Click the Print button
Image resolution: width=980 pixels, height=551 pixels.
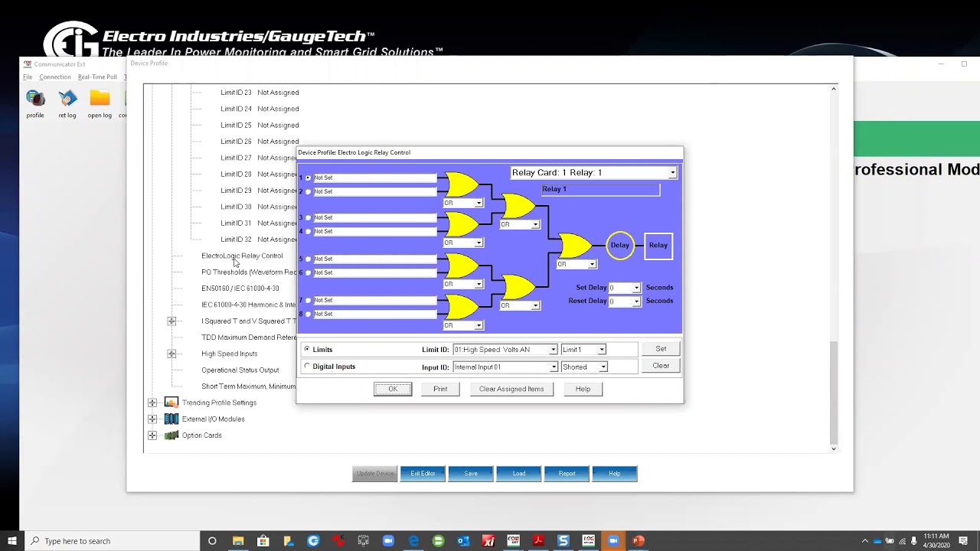(x=440, y=389)
